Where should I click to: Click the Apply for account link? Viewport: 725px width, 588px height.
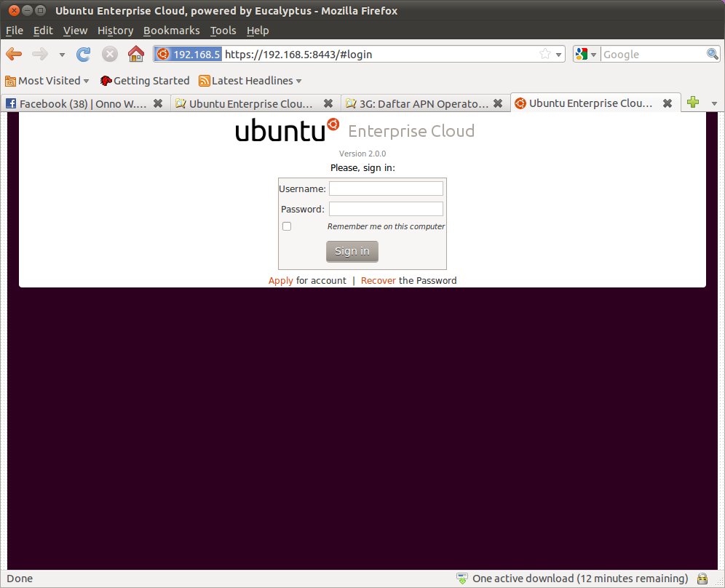click(x=281, y=280)
